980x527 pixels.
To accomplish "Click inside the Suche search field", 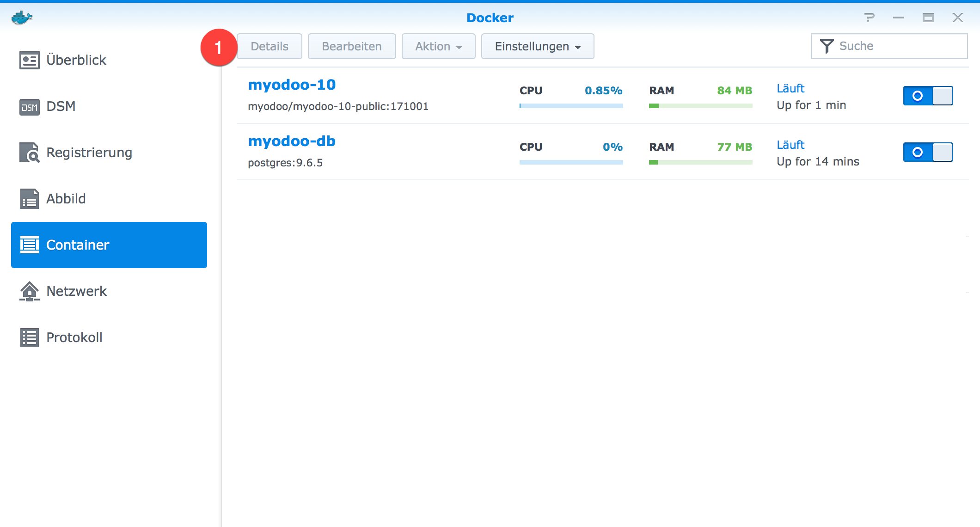I will tap(878, 45).
